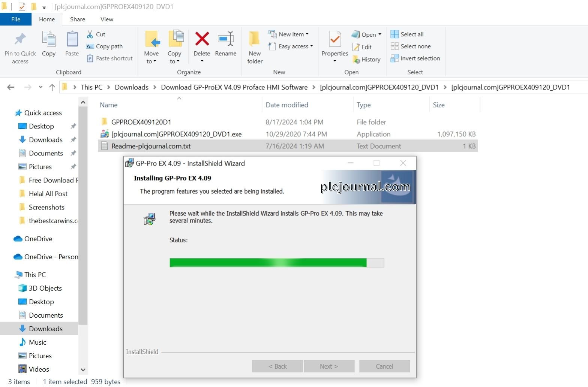Click Download GP-ProEX V4.09 breadcrumb segment

(234, 87)
